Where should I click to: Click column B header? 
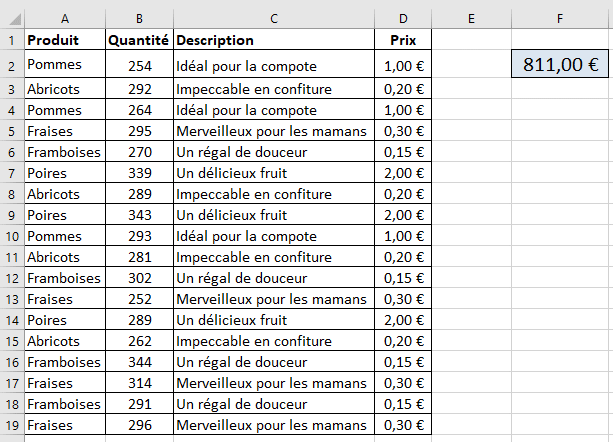click(139, 18)
